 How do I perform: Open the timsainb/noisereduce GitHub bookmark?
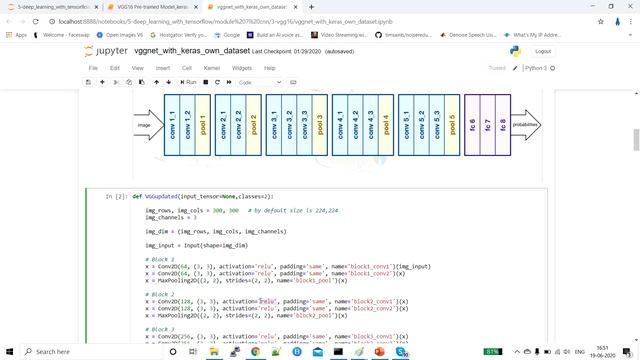click(x=403, y=35)
